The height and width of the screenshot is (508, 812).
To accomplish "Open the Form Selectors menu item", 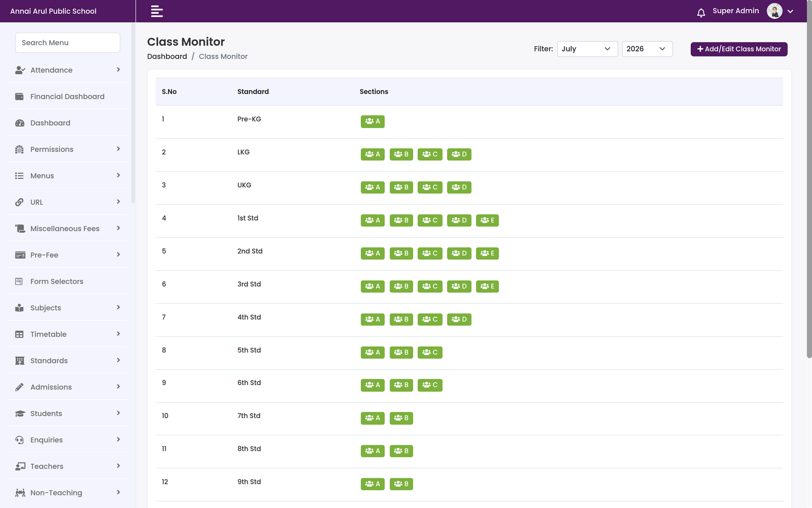I will point(67,281).
